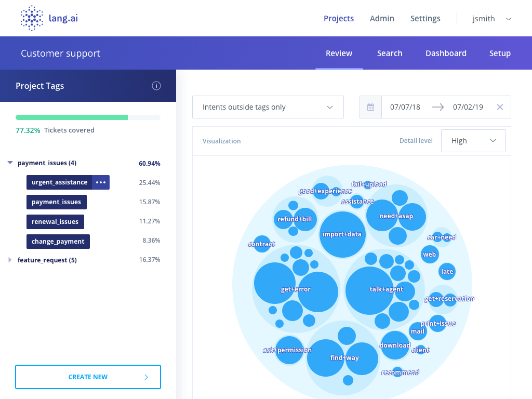
Task: Expand the feature_request tag group
Action: point(10,260)
